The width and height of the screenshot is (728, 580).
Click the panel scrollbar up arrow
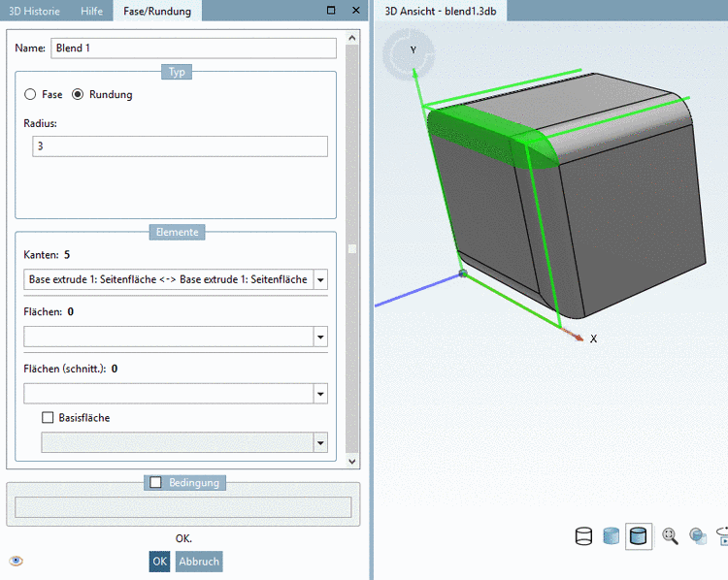pyautogui.click(x=352, y=38)
